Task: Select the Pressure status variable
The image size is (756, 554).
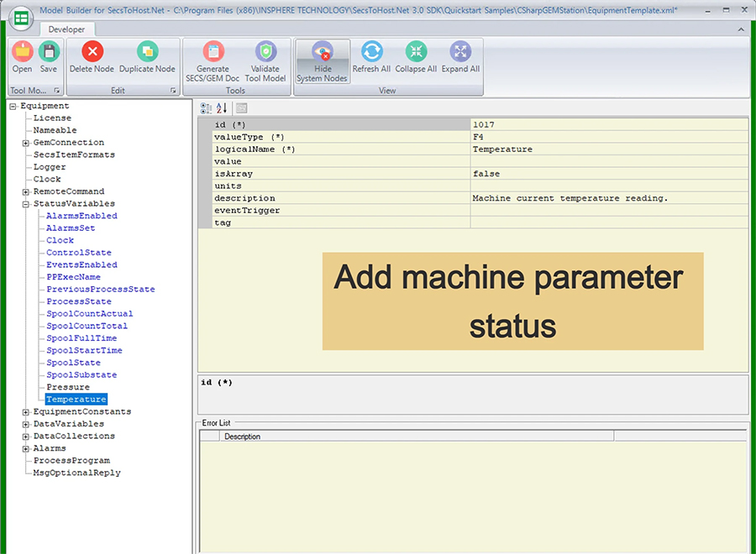Action: [x=68, y=388]
